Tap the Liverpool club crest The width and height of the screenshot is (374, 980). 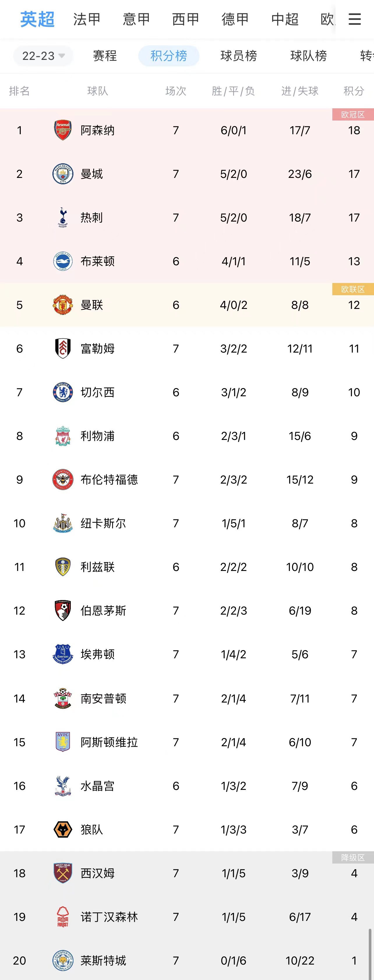[63, 436]
